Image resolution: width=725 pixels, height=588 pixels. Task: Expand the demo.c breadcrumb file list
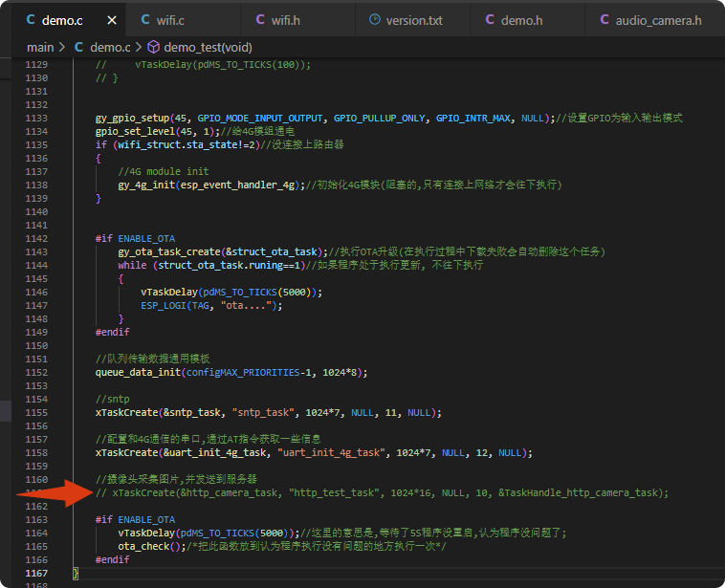point(111,46)
